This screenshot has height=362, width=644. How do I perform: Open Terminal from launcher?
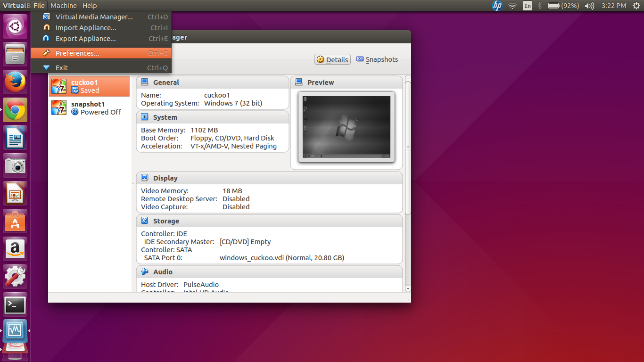click(15, 305)
